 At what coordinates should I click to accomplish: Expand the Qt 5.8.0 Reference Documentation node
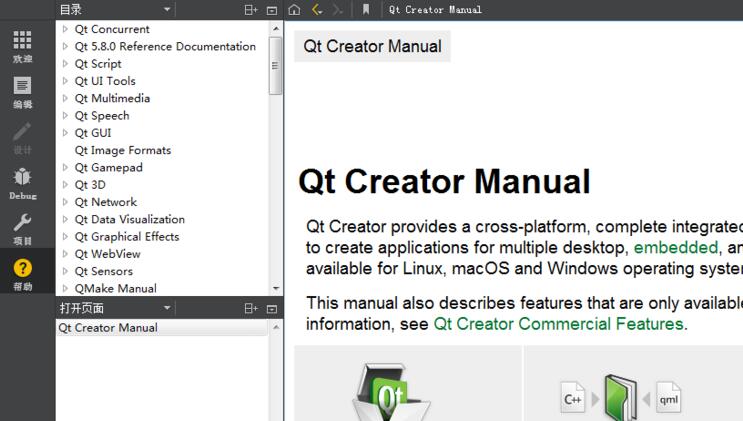tap(65, 46)
